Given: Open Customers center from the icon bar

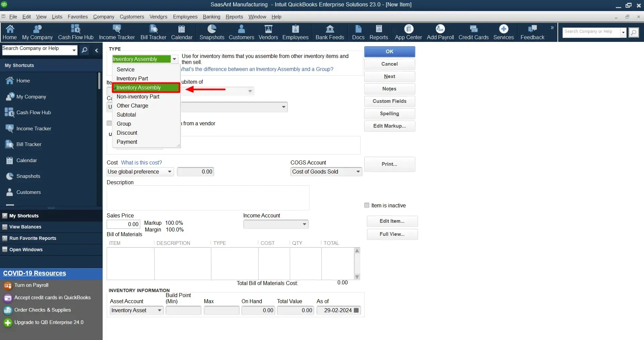Looking at the screenshot, I should 241,32.
